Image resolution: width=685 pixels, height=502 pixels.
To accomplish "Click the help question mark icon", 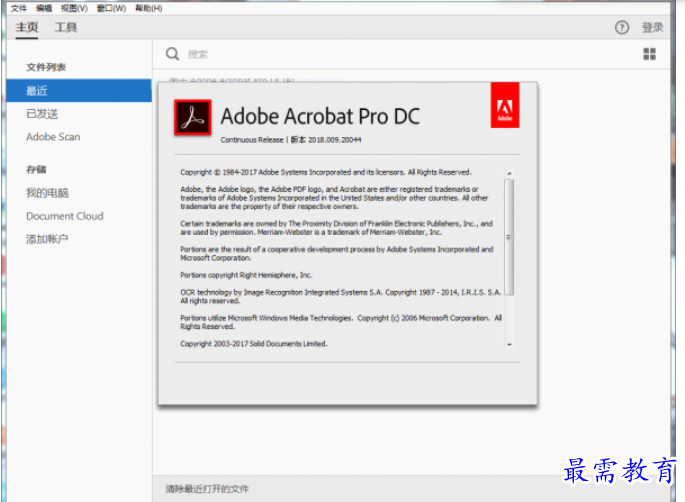I will coord(622,28).
